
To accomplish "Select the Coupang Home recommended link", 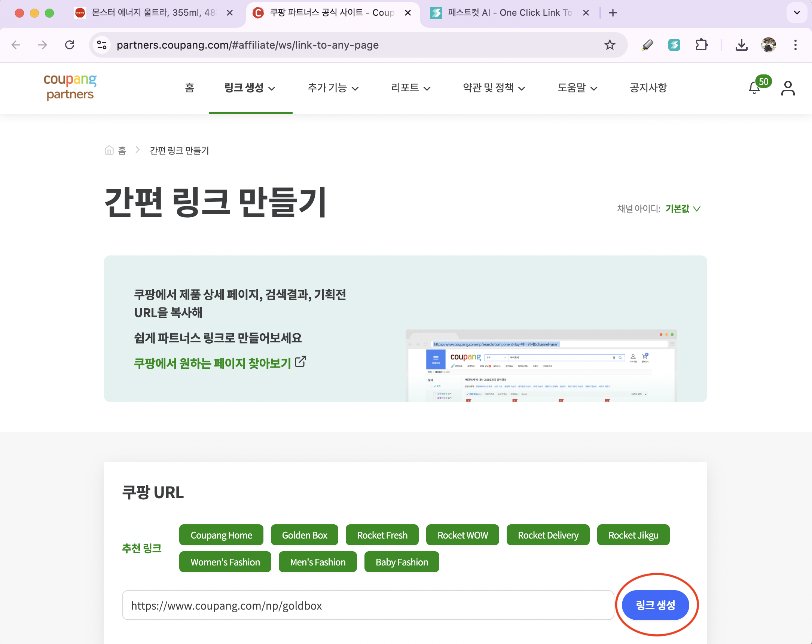I will [221, 535].
